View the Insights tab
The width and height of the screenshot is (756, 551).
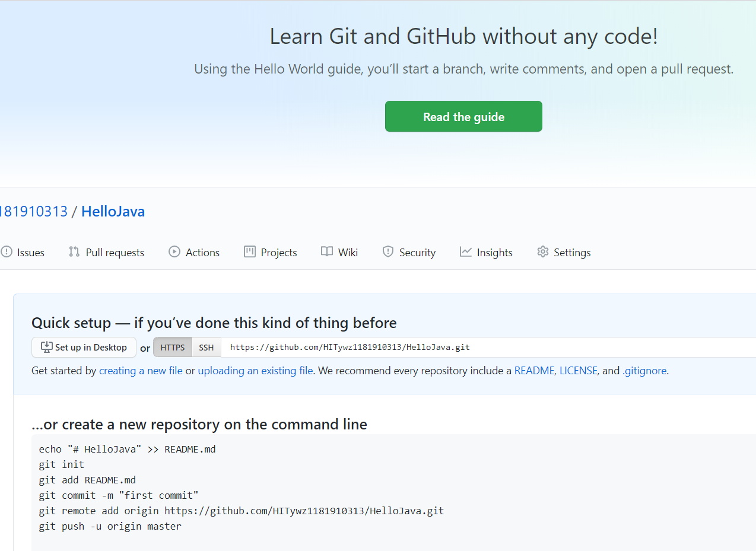pyautogui.click(x=486, y=252)
